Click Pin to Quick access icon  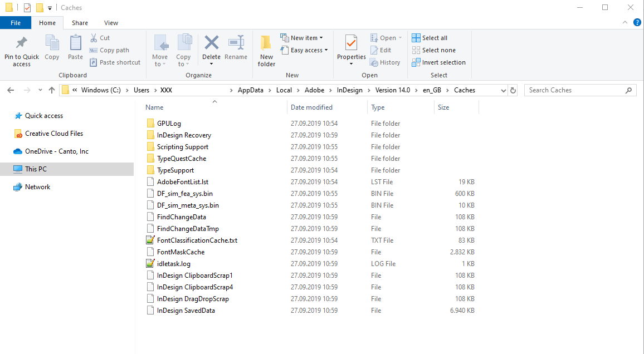click(x=21, y=43)
